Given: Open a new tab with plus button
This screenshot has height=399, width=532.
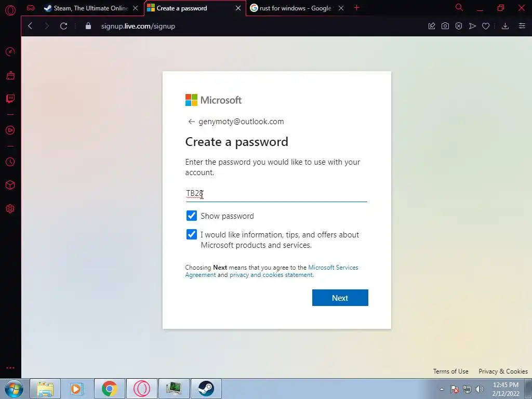Looking at the screenshot, I should pyautogui.click(x=356, y=8).
